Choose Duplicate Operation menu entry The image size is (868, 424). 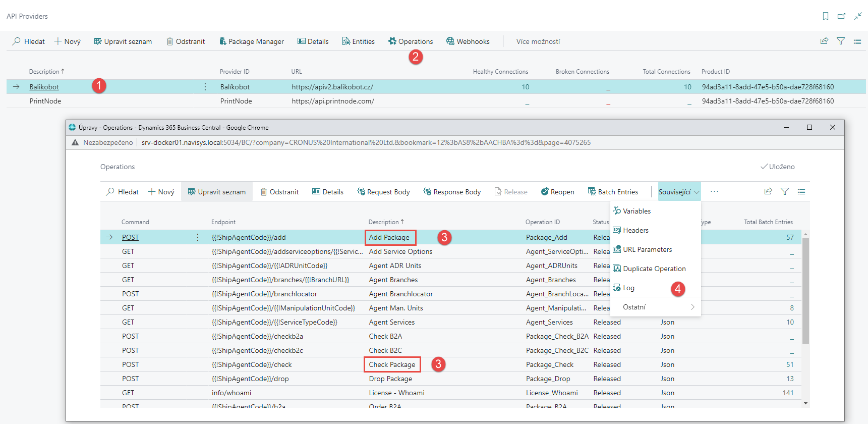(x=654, y=269)
